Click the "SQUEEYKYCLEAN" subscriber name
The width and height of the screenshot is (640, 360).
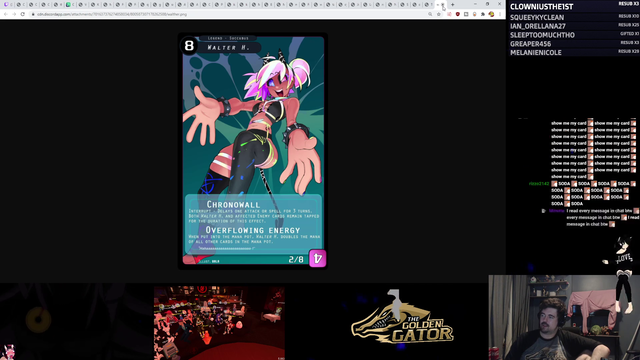point(537,18)
